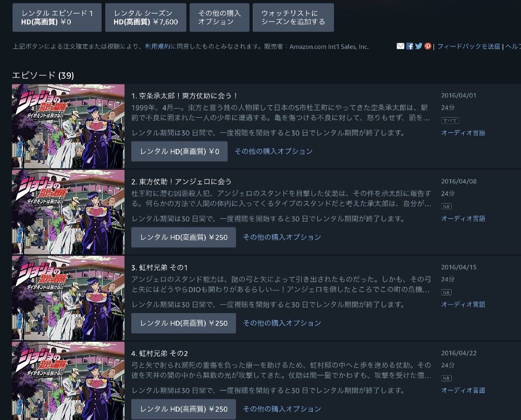Click episode 2 description starting 杜王町に潜む
The width and height of the screenshot is (521, 420).
281,199
